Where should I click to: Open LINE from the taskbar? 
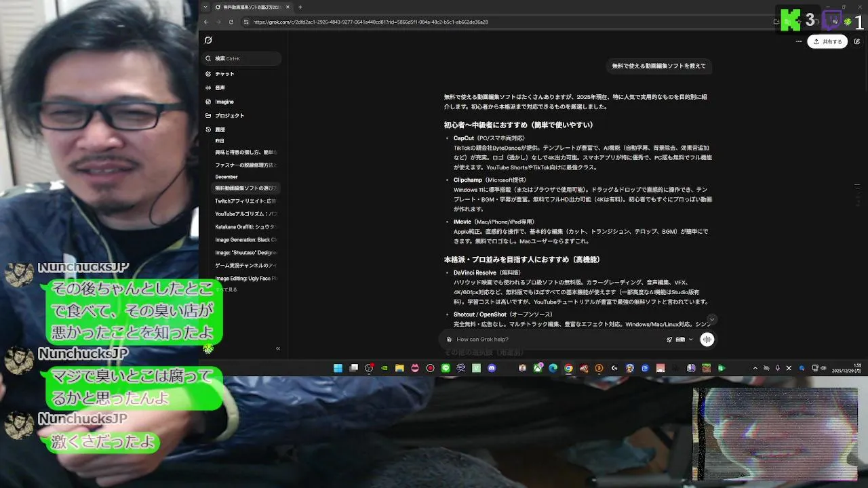pyautogui.click(x=446, y=368)
